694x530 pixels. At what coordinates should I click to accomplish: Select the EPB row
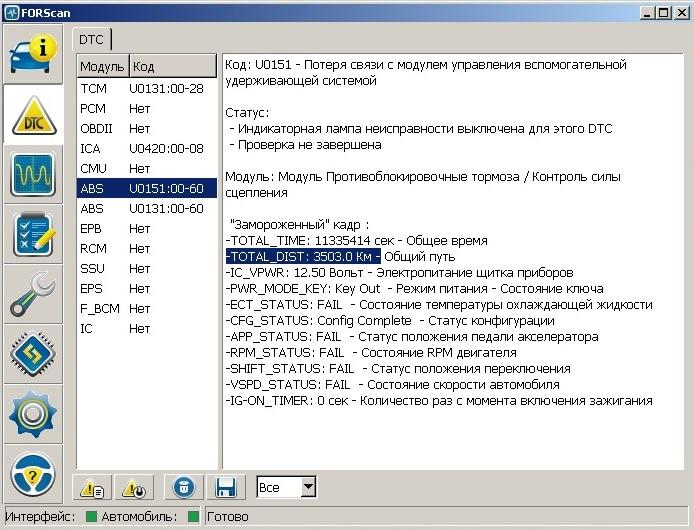147,228
